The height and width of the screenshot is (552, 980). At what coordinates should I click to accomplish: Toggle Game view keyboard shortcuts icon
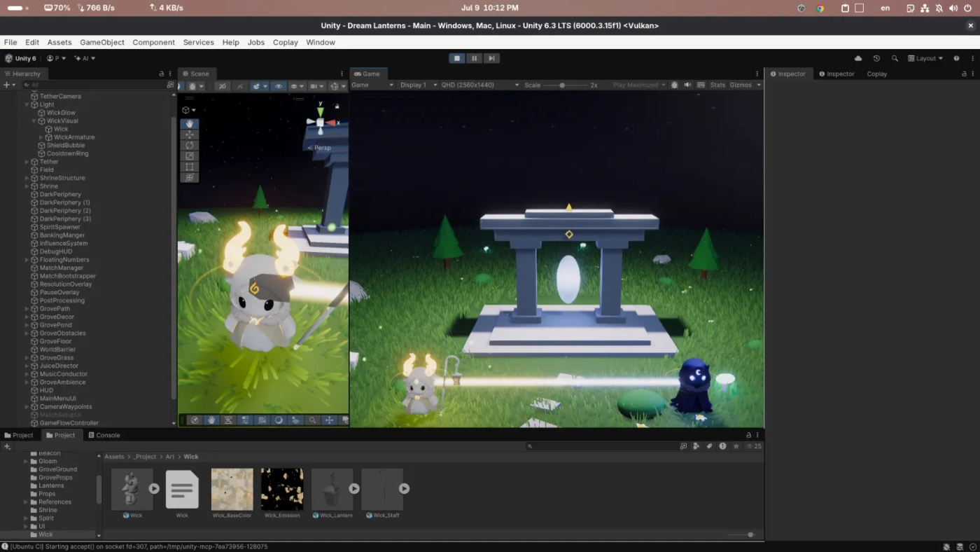click(x=700, y=85)
